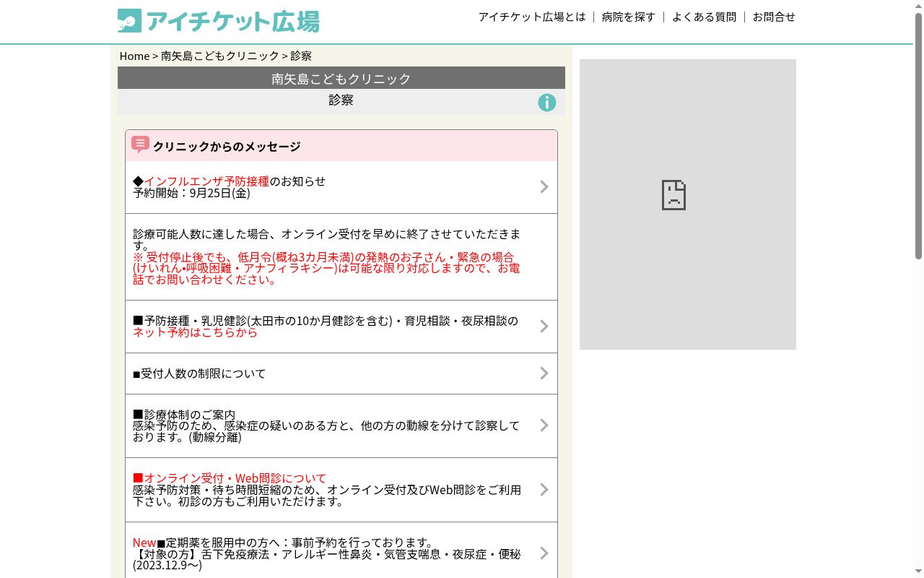
Task: Open the インフルエンザ予防接種 link
Action: tap(206, 181)
